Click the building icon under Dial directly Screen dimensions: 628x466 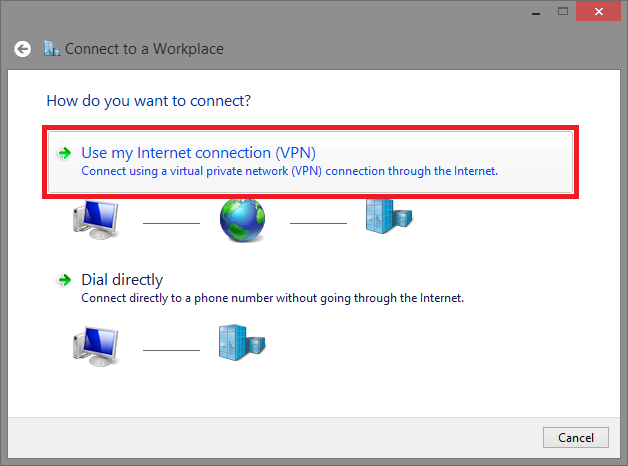pyautogui.click(x=241, y=346)
